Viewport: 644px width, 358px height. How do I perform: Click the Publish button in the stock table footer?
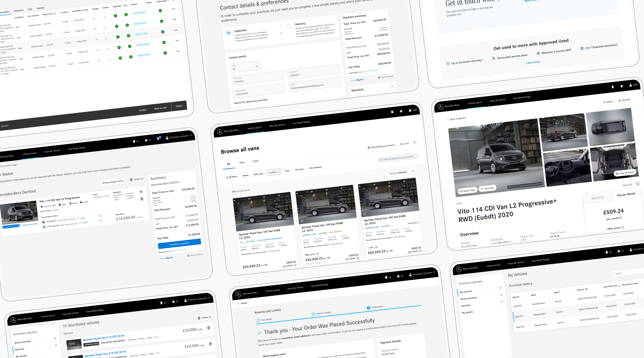coord(143,110)
